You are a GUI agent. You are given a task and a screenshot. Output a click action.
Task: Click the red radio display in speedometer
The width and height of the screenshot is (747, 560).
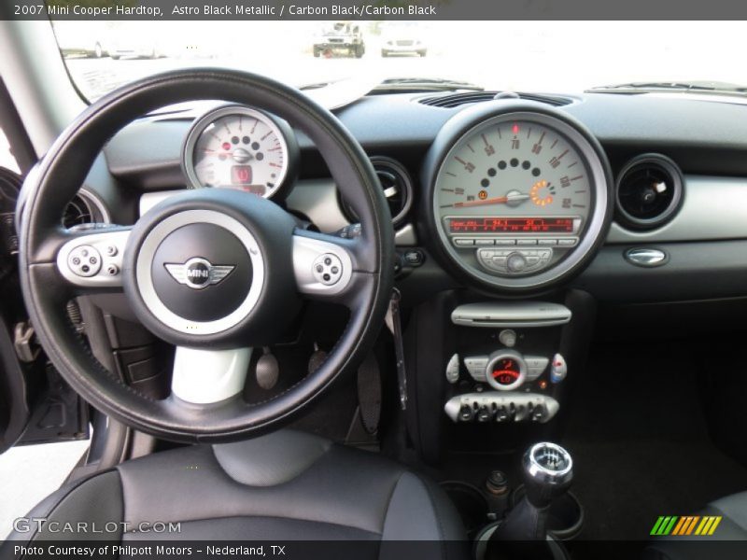[x=512, y=225]
